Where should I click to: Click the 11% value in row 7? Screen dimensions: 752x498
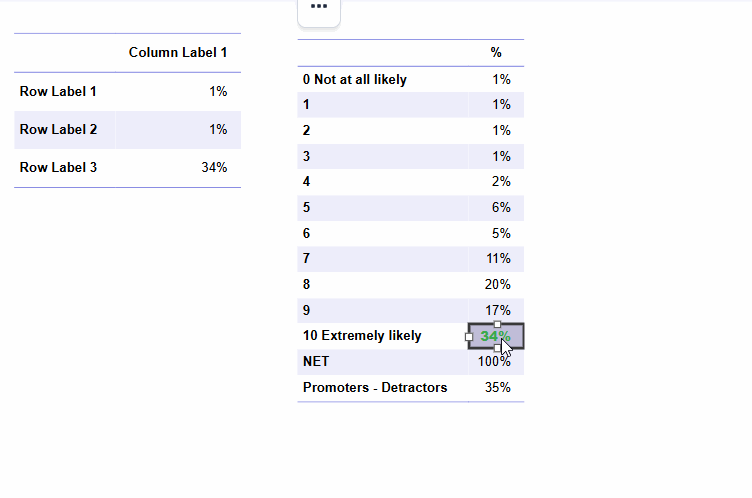click(x=498, y=259)
